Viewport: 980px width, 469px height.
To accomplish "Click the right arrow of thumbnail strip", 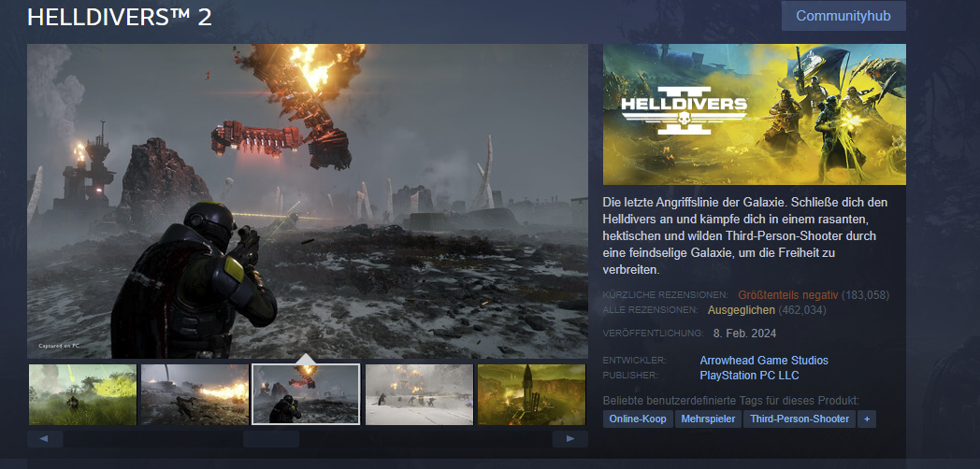I will [570, 439].
